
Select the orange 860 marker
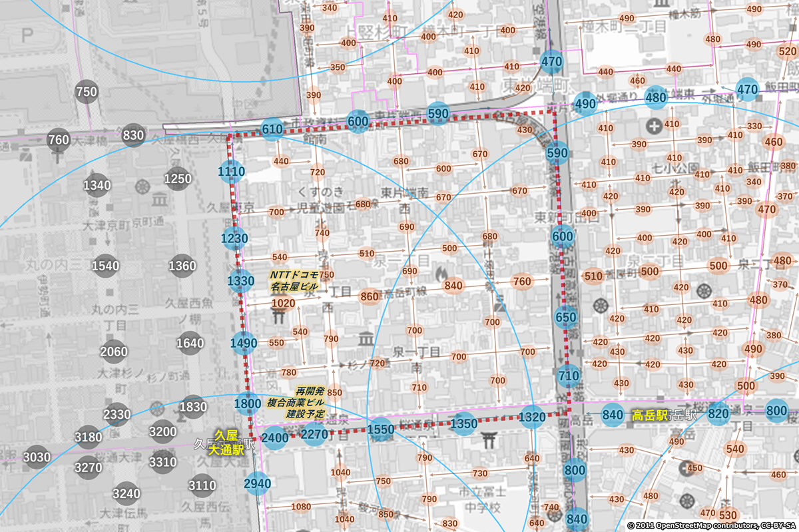tap(369, 296)
